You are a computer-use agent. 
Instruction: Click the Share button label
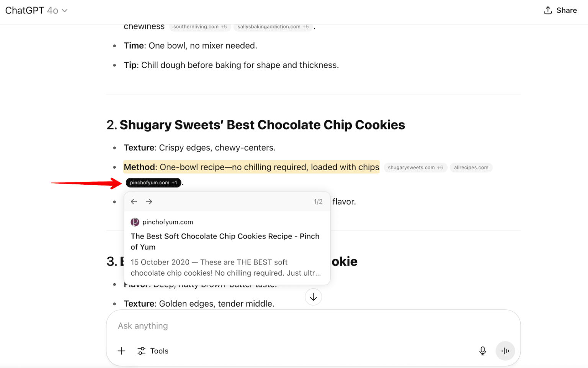pyautogui.click(x=566, y=10)
